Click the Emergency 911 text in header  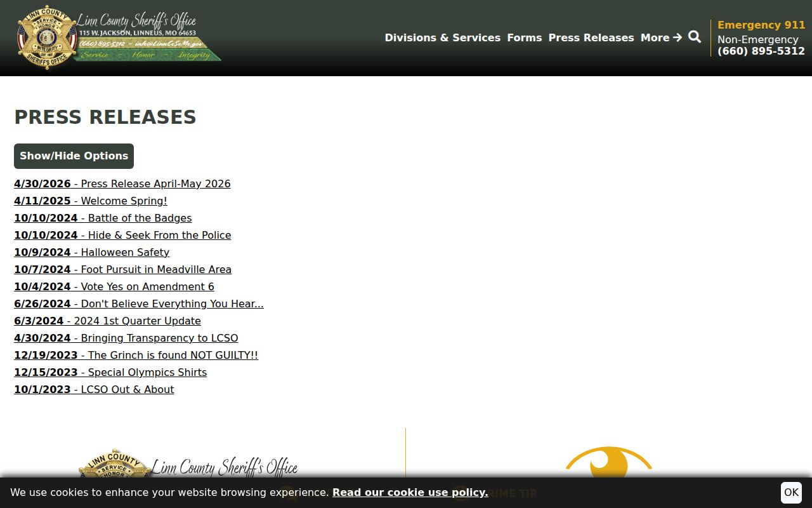[x=761, y=25]
